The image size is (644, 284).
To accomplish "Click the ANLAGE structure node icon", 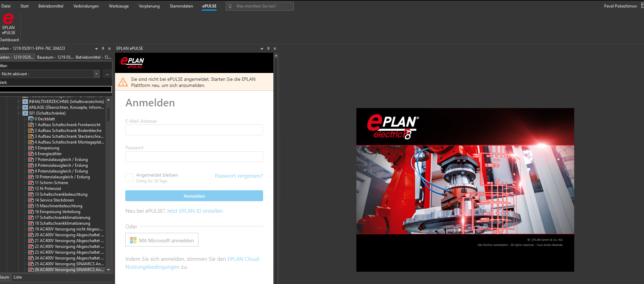I will tap(25, 107).
